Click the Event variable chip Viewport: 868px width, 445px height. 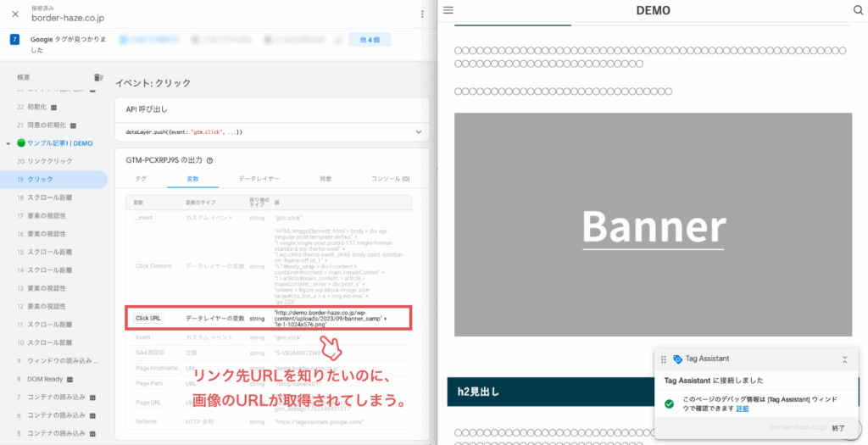click(x=143, y=337)
